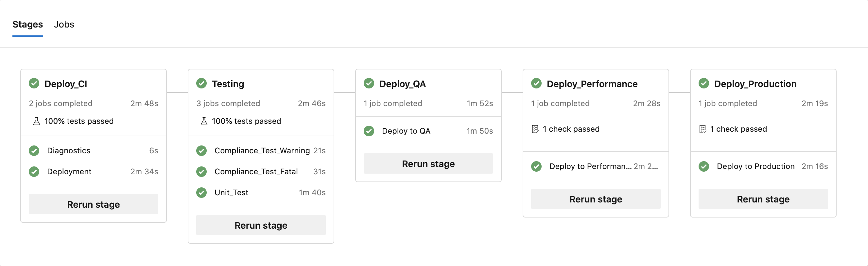Image resolution: width=868 pixels, height=266 pixels.
Task: Click checklist icon in Deploy_Performance card
Action: tap(535, 129)
